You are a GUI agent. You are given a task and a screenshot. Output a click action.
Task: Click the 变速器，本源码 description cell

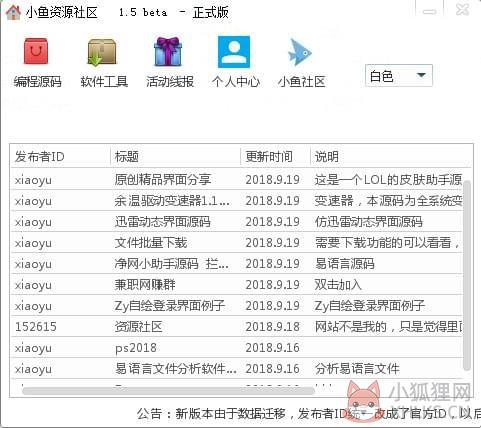(388, 201)
